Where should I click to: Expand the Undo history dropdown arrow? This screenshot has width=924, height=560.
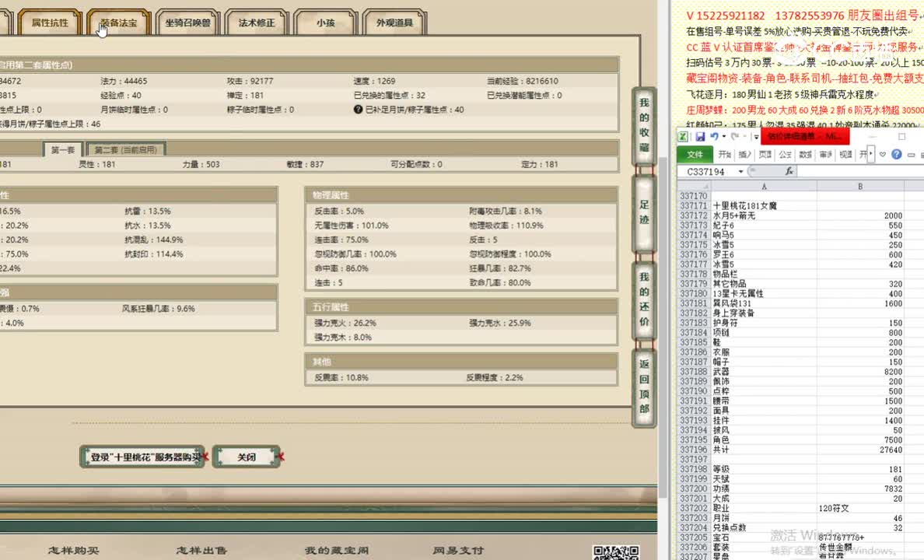point(724,136)
